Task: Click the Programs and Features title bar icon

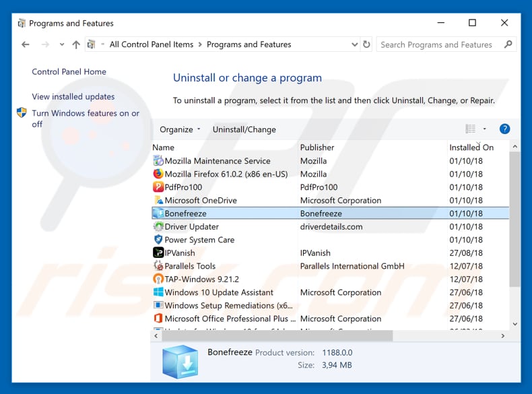Action: pos(22,24)
